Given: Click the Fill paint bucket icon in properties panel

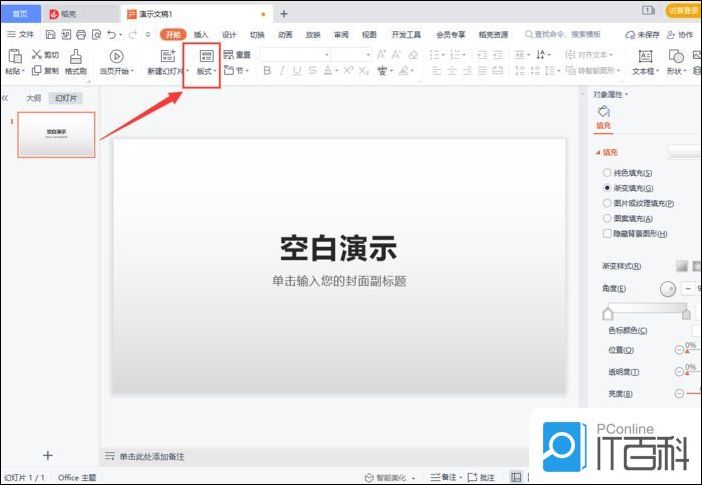Looking at the screenshot, I should tap(604, 111).
